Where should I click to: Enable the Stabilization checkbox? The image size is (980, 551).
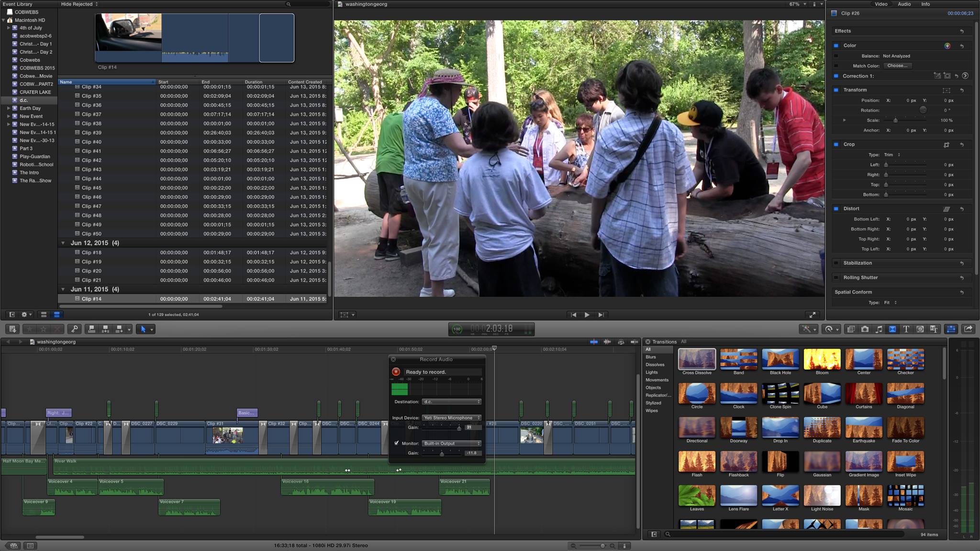pyautogui.click(x=836, y=263)
